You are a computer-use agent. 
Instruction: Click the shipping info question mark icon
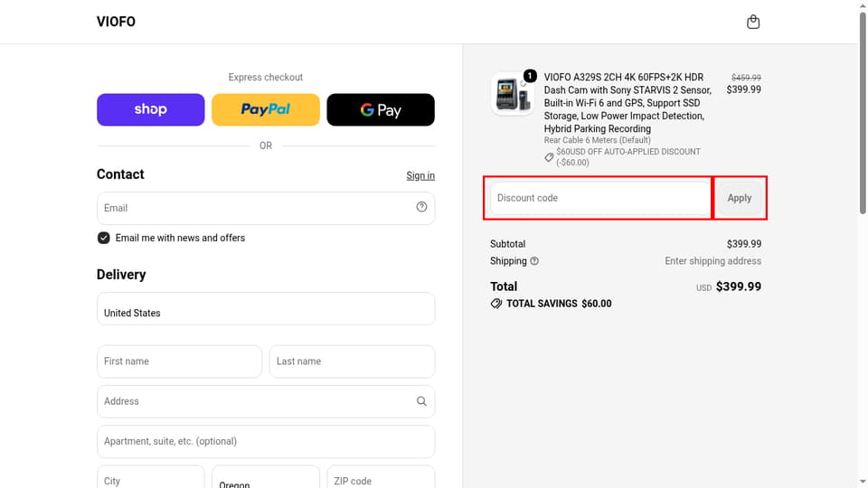[534, 261]
